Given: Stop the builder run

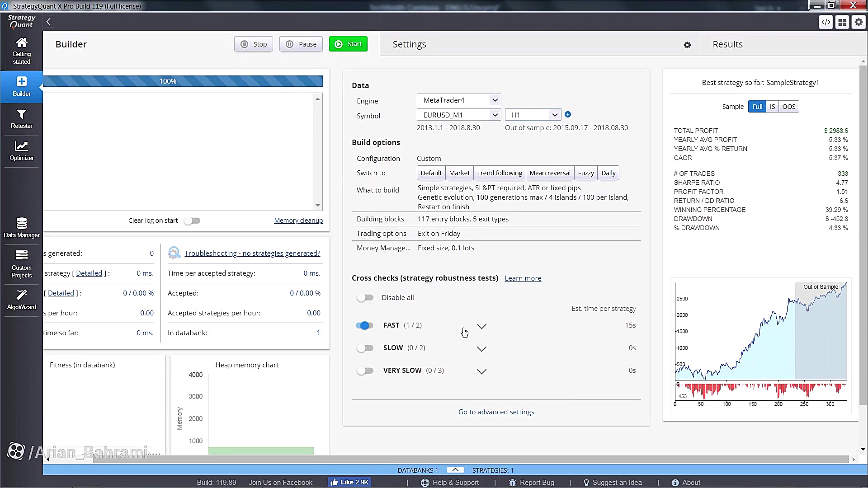Looking at the screenshot, I should click(x=254, y=44).
